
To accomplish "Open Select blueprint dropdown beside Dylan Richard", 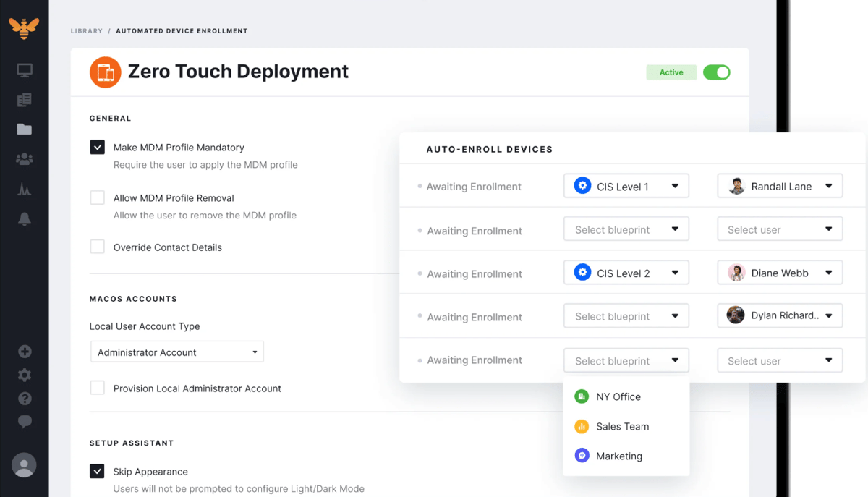I will 626,315.
